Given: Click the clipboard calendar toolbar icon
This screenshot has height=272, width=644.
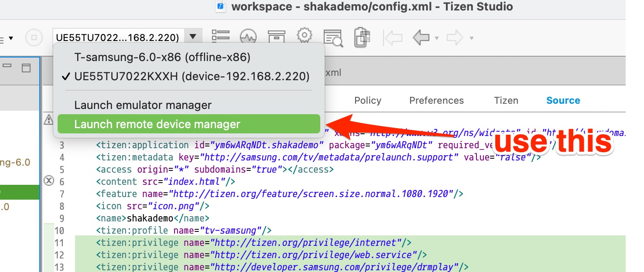Looking at the screenshot, I should coord(362,37).
